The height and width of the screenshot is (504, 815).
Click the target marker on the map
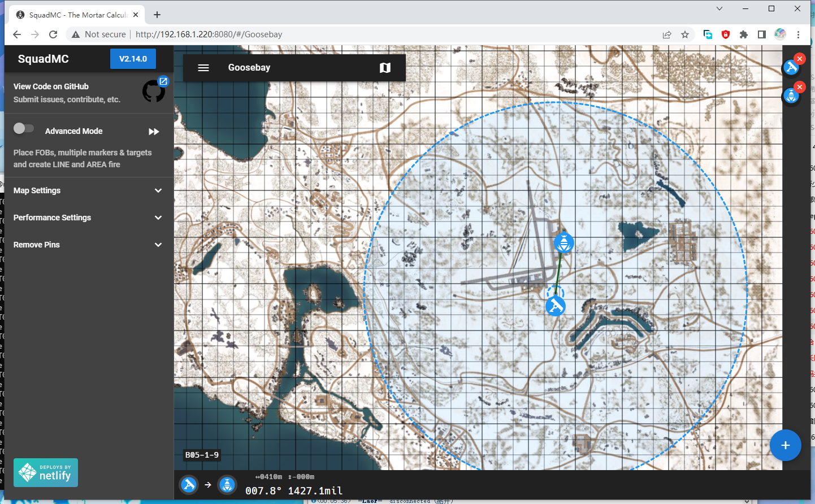563,242
